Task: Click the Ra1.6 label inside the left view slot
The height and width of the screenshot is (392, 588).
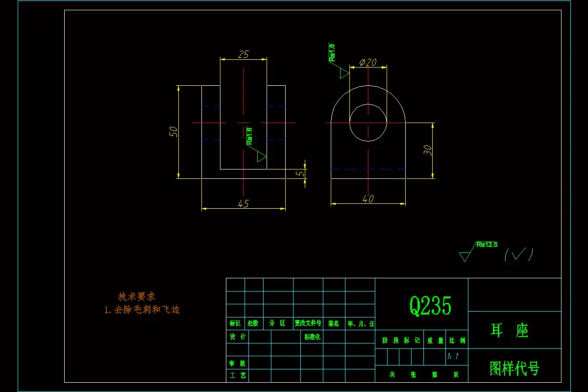Action: pyautogui.click(x=249, y=136)
